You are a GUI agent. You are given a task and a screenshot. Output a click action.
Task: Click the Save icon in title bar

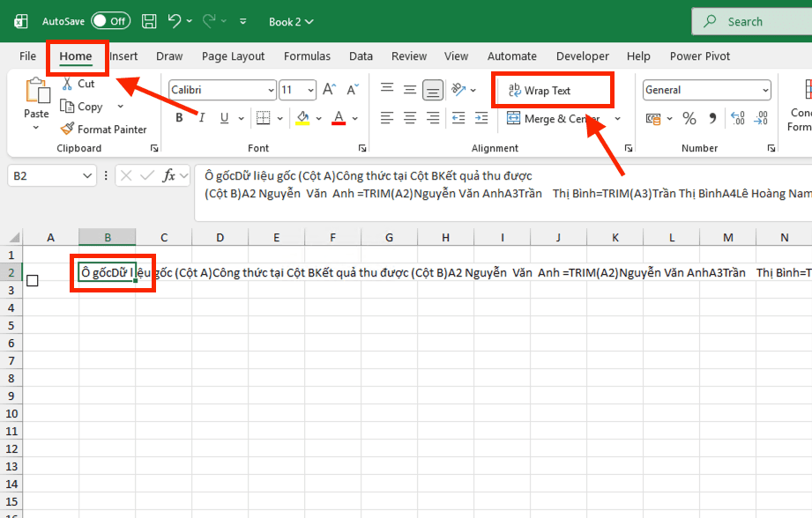tap(149, 21)
